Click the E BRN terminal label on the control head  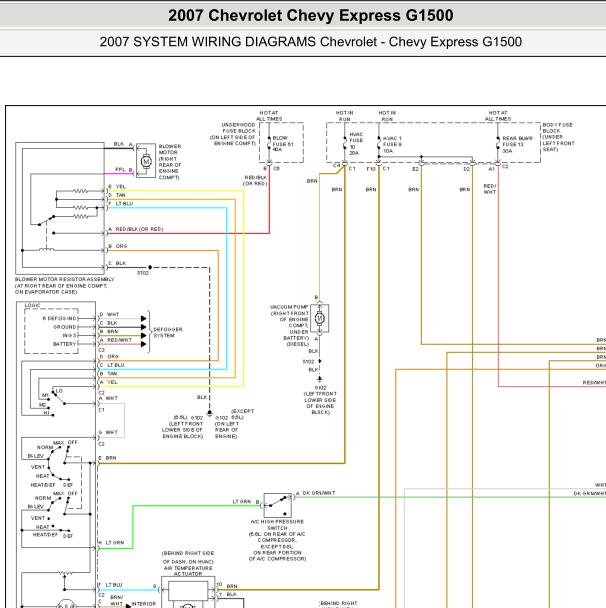pyautogui.click(x=107, y=458)
